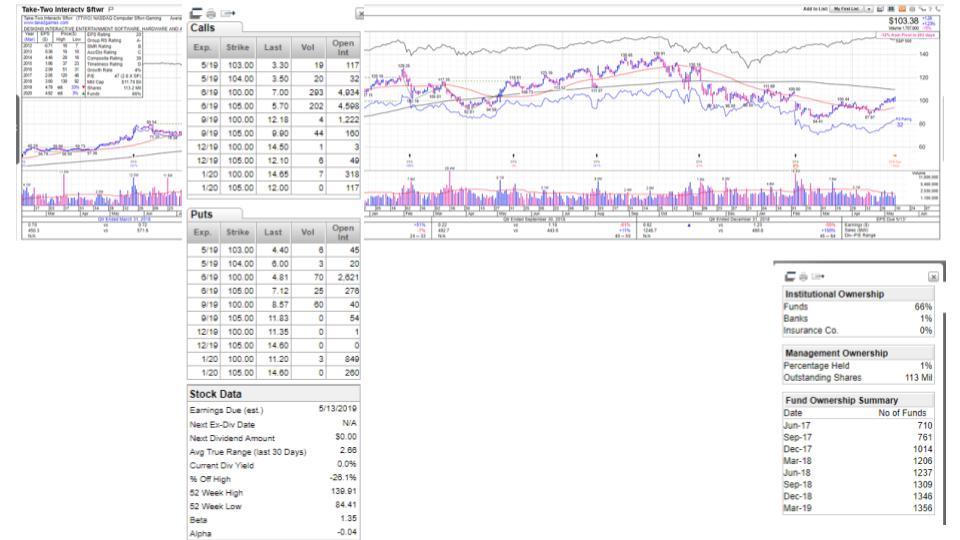Click the Funds 66% row
The height and width of the screenshot is (540, 960).
coord(858,307)
